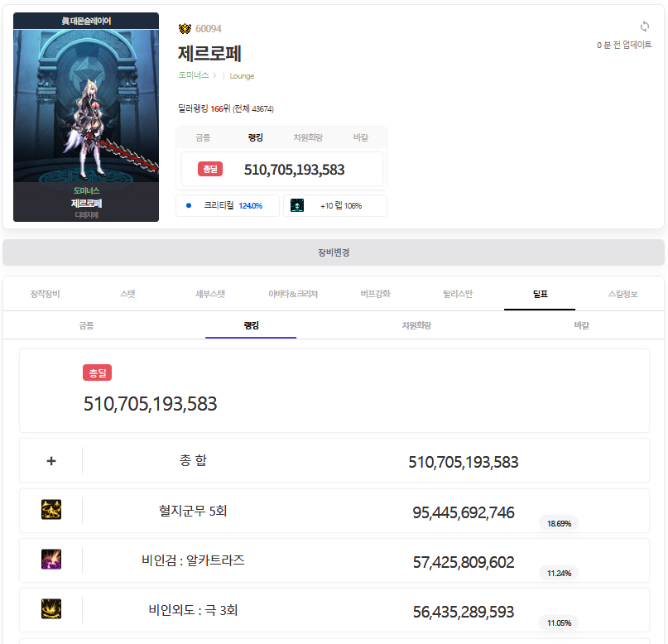Click the red 총딜 badge in summary card
Image resolution: width=668 pixels, height=644 pixels.
click(210, 169)
